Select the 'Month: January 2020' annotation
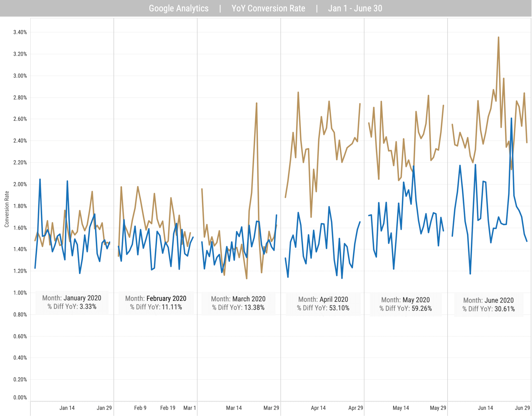The image size is (532, 416). click(x=72, y=298)
